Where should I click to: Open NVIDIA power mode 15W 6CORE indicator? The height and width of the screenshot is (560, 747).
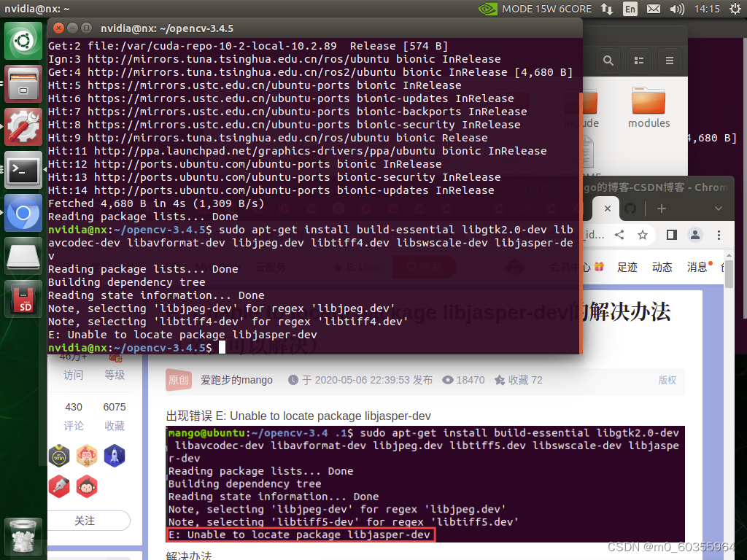point(535,9)
